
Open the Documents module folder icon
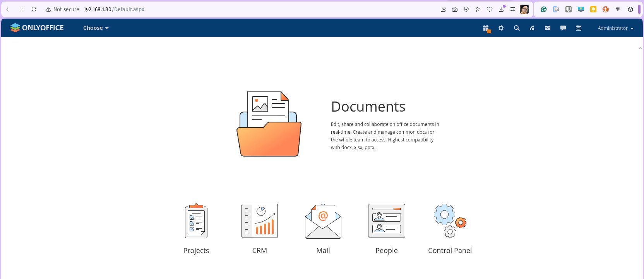pos(269,124)
